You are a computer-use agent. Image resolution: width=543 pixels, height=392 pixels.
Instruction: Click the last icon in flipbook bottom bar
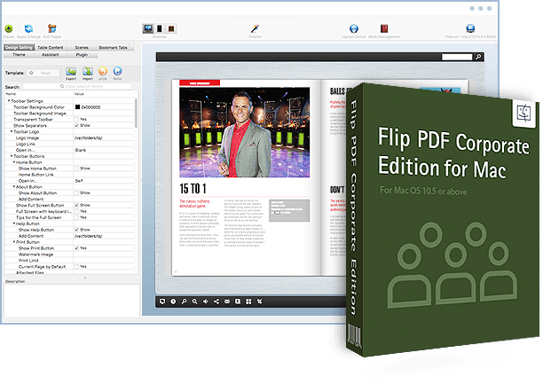[259, 302]
